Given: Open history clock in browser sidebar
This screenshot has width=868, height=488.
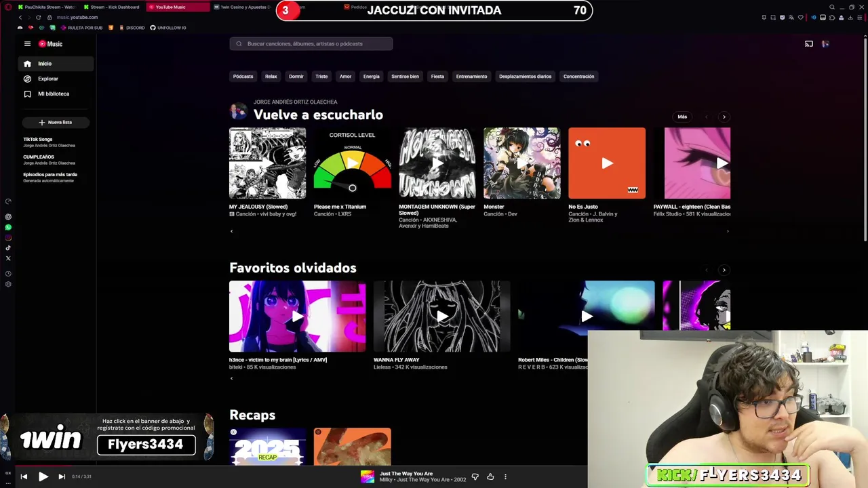Looking at the screenshot, I should pos(8,274).
